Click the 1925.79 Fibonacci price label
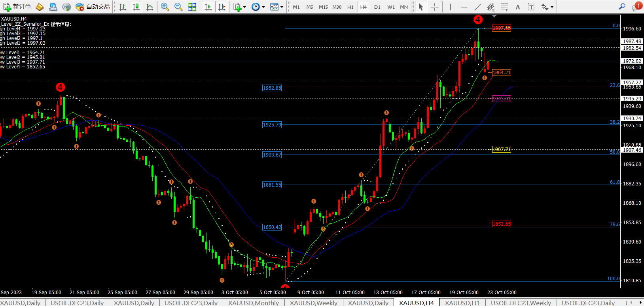This screenshot has width=644, height=306. point(272,125)
